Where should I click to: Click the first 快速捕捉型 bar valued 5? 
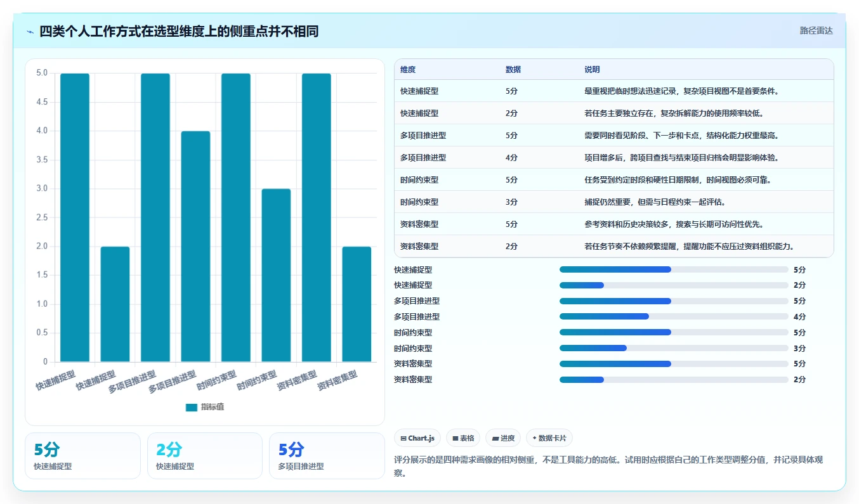[75, 217]
